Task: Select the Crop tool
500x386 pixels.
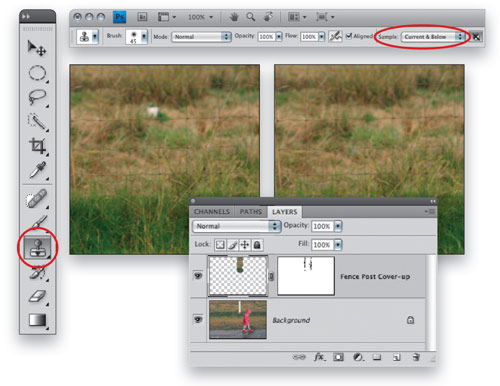Action: [x=37, y=146]
